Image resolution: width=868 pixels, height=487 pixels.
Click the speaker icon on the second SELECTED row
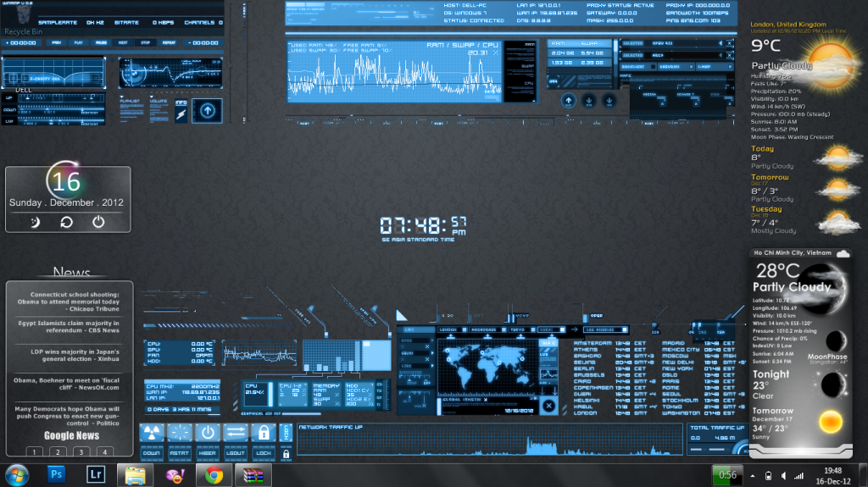click(721, 55)
